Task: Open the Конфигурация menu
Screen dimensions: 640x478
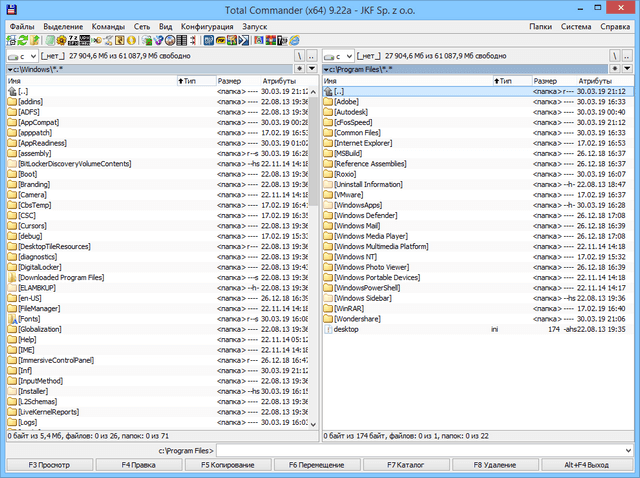Action: click(x=207, y=26)
